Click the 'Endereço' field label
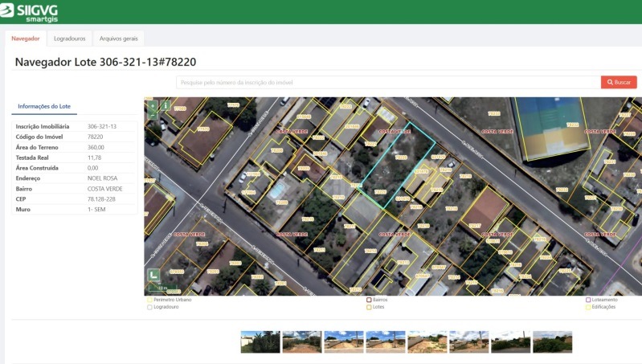Screen dimensions: 642x364 (x=28, y=178)
